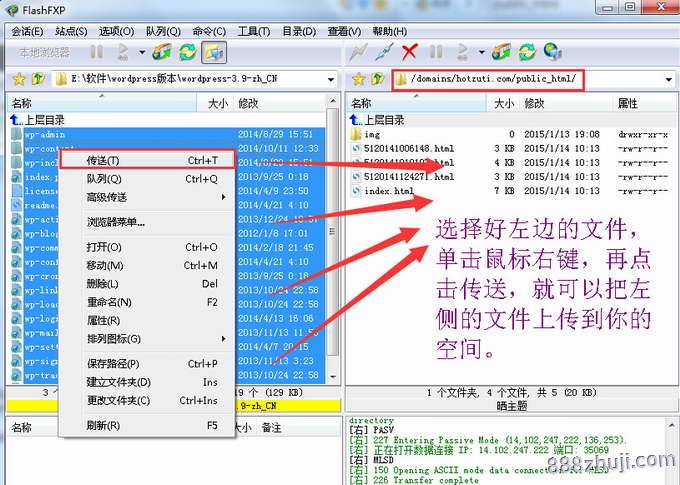Click the log panel scroll-up arrow
The height and width of the screenshot is (485, 680).
(671, 424)
